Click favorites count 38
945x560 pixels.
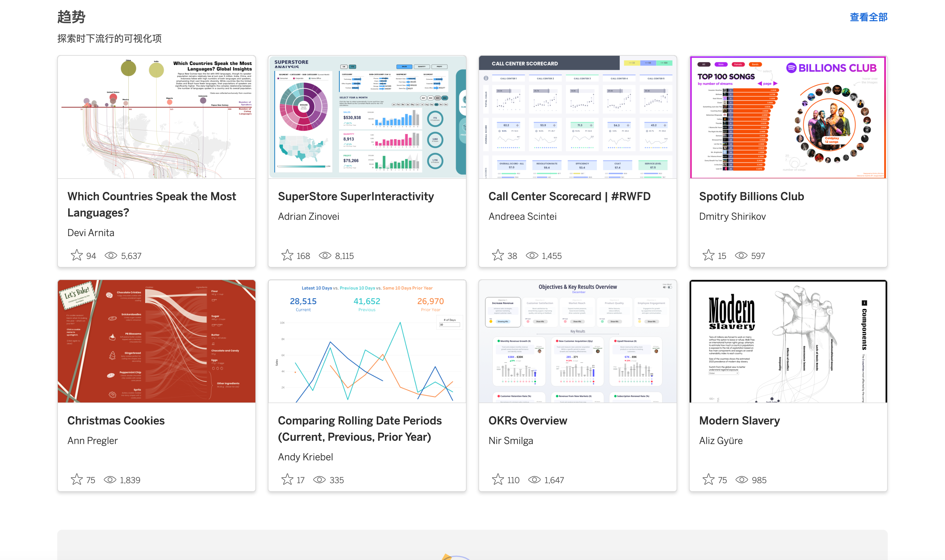[512, 256]
